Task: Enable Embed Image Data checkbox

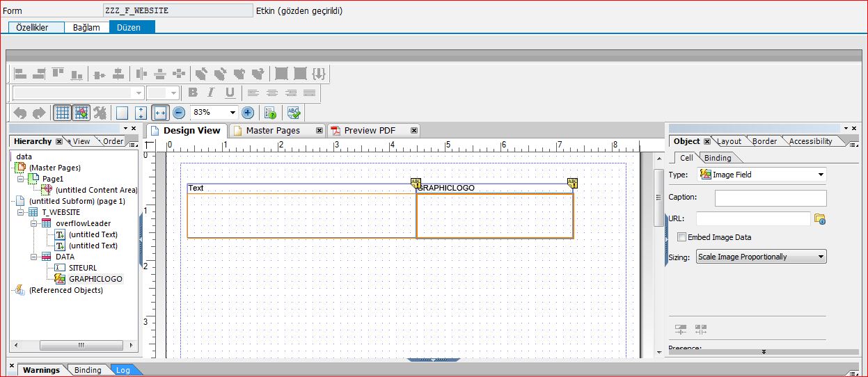Action: coord(682,237)
